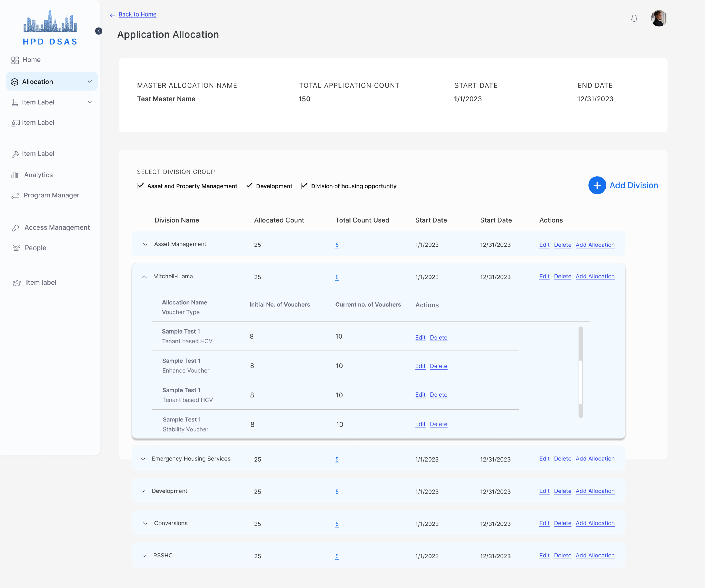Image resolution: width=705 pixels, height=588 pixels.
Task: Open the user profile avatar
Action: point(658,18)
